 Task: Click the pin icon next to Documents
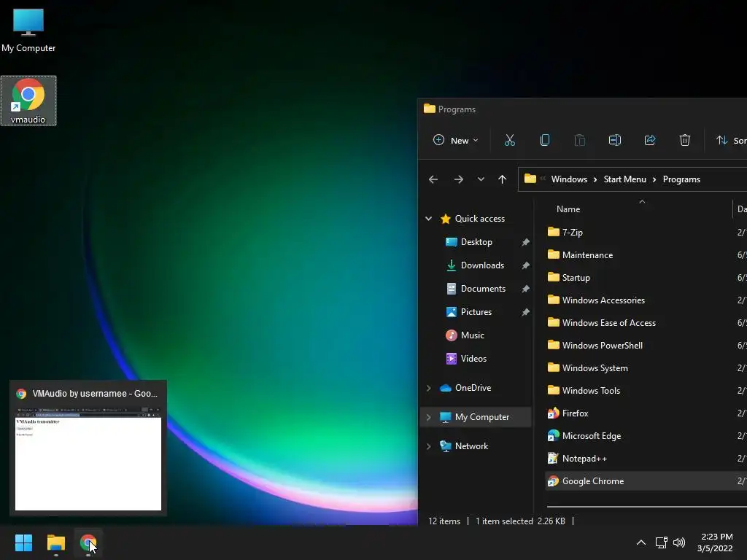pos(525,289)
